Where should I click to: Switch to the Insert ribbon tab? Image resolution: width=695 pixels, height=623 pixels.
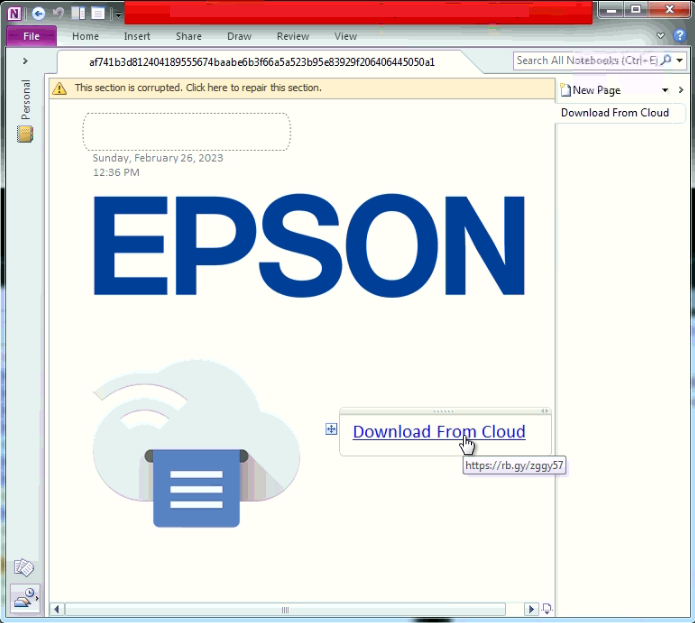137,36
